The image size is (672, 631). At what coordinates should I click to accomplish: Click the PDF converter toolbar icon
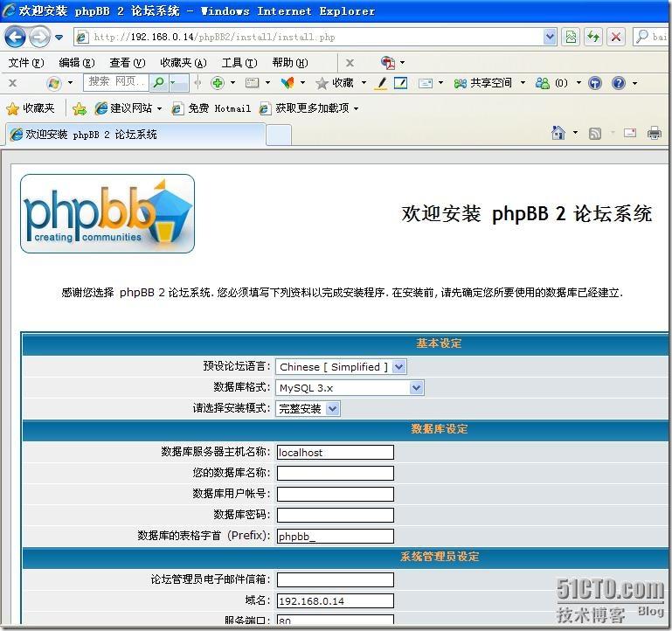pyautogui.click(x=388, y=63)
